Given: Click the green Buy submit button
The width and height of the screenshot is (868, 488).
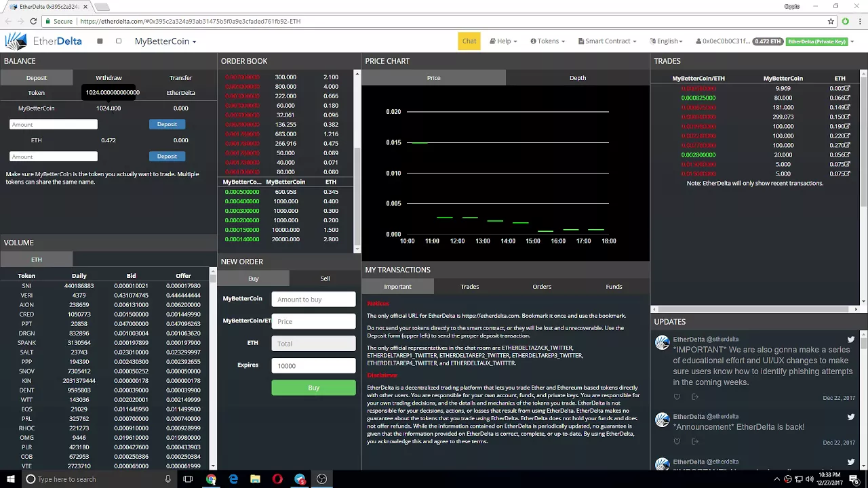Looking at the screenshot, I should [x=313, y=388].
